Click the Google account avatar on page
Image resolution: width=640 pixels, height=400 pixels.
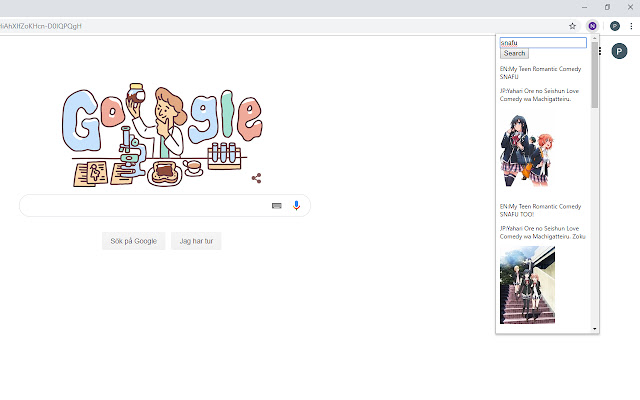coord(619,51)
